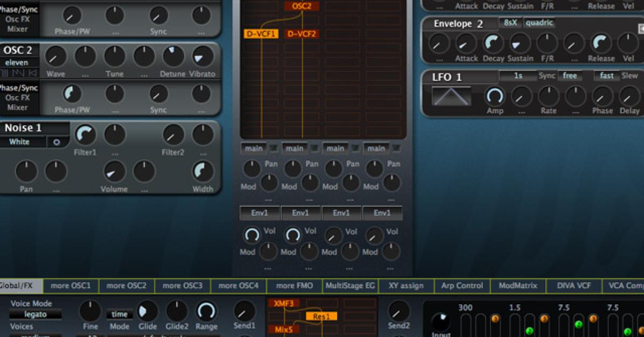Screen dimensions: 644x337
Task: Click the D-VCF2 module in the patch grid
Action: pyautogui.click(x=301, y=33)
